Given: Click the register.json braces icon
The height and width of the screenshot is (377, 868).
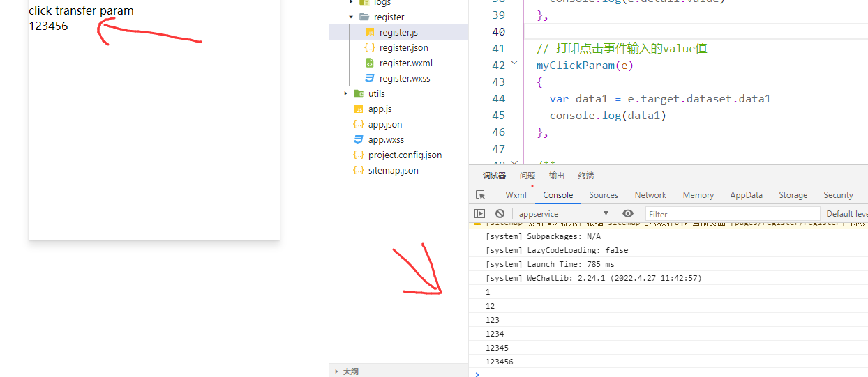Looking at the screenshot, I should pos(370,47).
